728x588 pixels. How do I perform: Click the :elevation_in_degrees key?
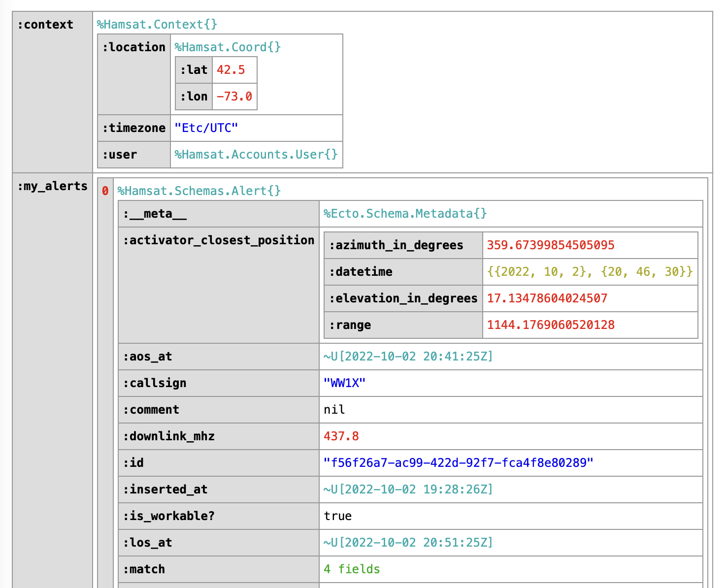(403, 298)
